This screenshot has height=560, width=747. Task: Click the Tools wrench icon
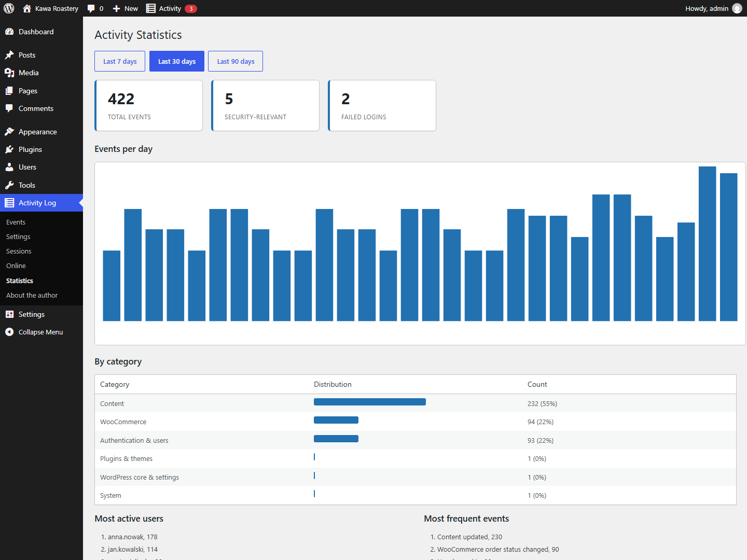click(x=9, y=185)
